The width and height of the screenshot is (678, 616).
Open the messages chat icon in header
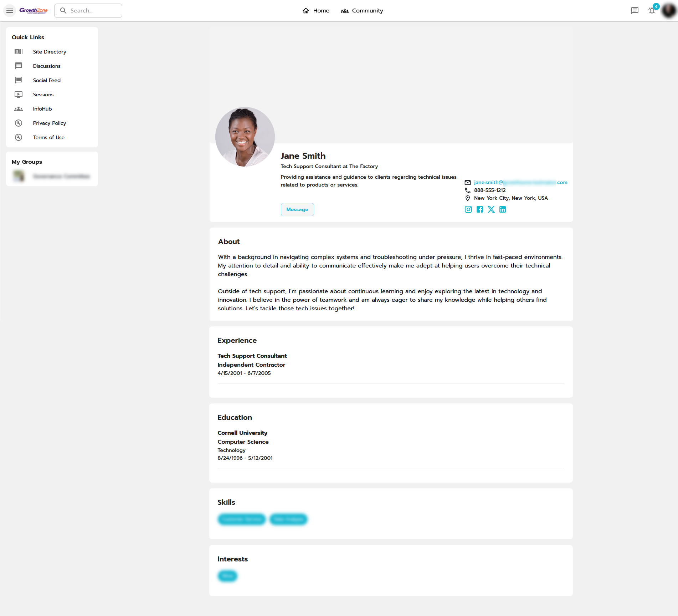pyautogui.click(x=635, y=11)
